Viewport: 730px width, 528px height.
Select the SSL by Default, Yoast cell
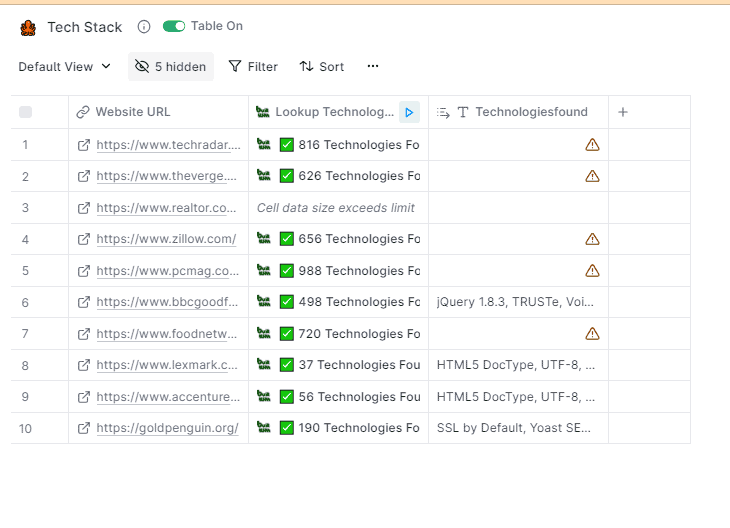pos(518,428)
